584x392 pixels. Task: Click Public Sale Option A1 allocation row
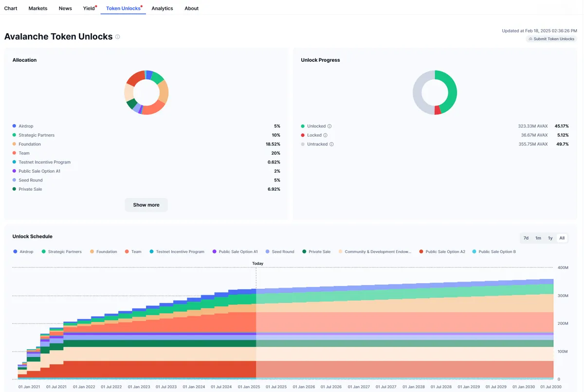[x=146, y=171]
